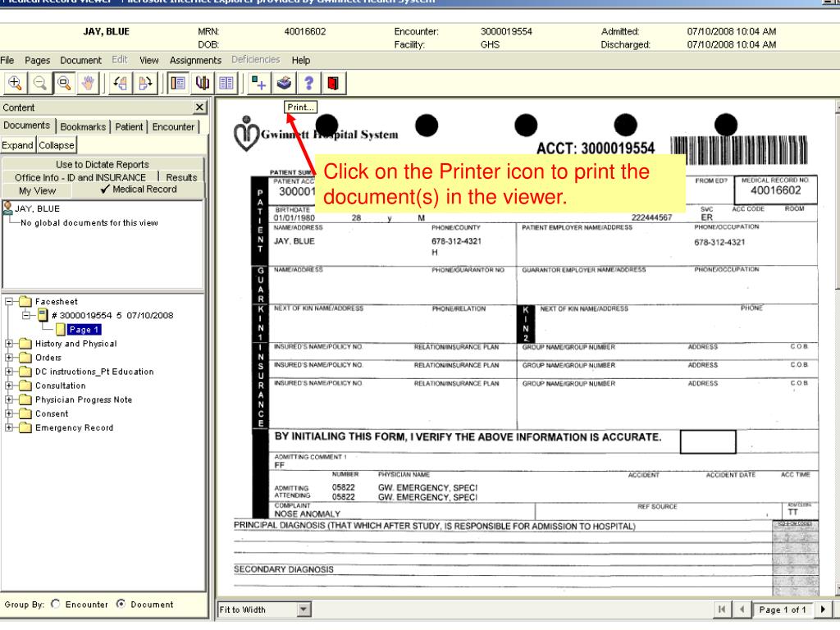Switch to the Documents tab

point(27,126)
